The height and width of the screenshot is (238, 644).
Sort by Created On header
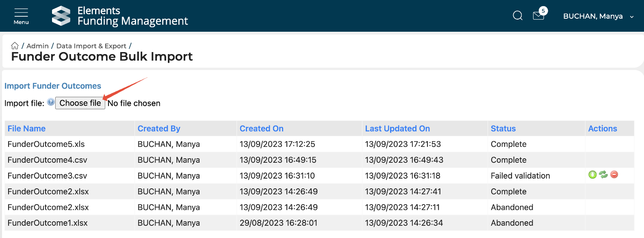pyautogui.click(x=261, y=129)
